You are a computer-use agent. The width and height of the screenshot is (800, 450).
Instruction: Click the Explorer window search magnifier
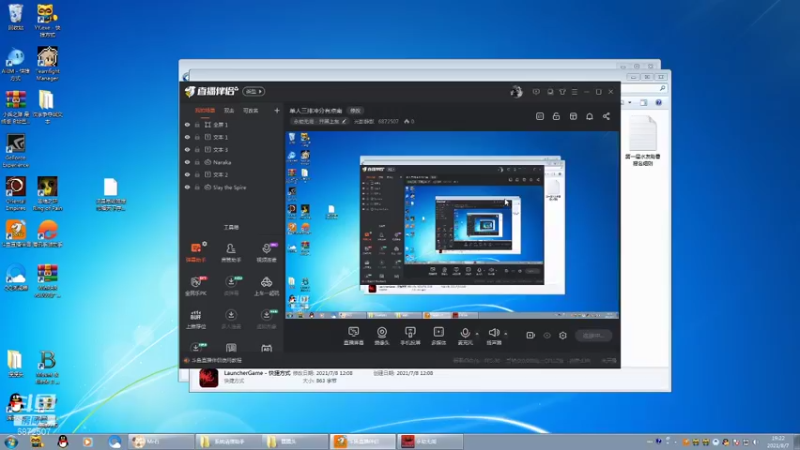click(x=662, y=88)
